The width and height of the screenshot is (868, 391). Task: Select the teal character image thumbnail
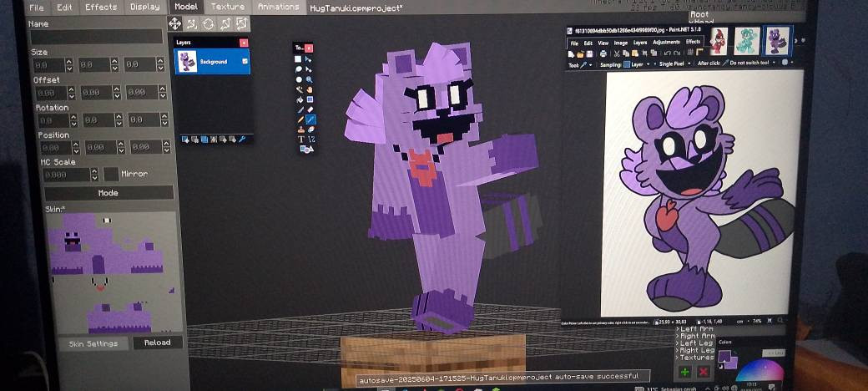click(747, 40)
